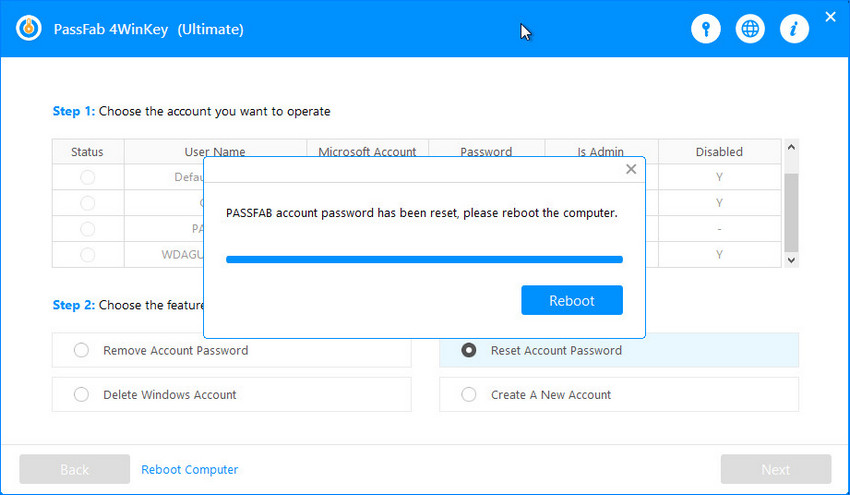Click the reset progress bar

pyautogui.click(x=424, y=259)
